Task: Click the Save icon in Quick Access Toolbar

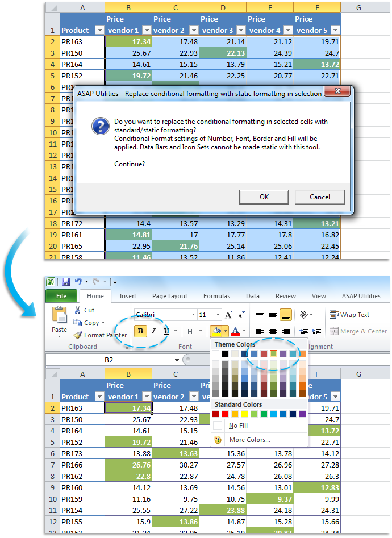Action: tap(65, 282)
